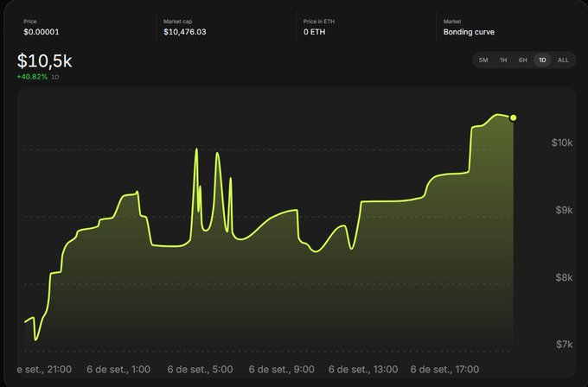Click the current price dot on chart
Viewport: 588px width, 387px height.
pyautogui.click(x=513, y=117)
